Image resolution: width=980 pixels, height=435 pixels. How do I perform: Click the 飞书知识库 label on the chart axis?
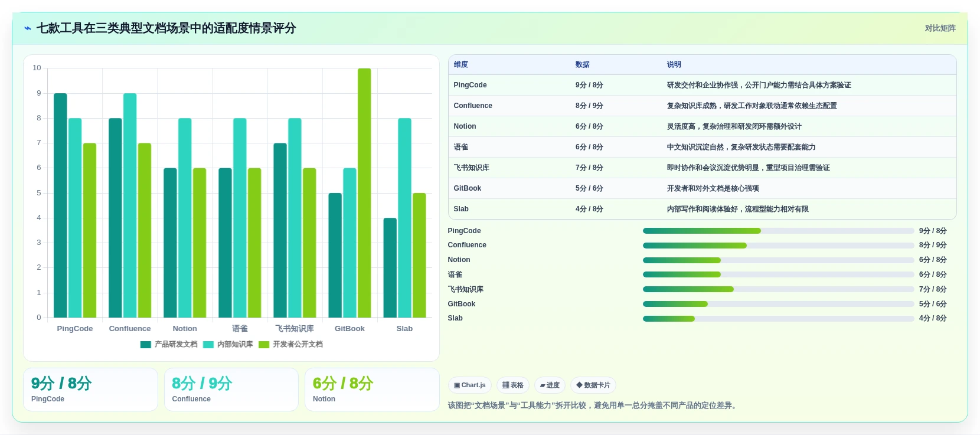point(295,329)
